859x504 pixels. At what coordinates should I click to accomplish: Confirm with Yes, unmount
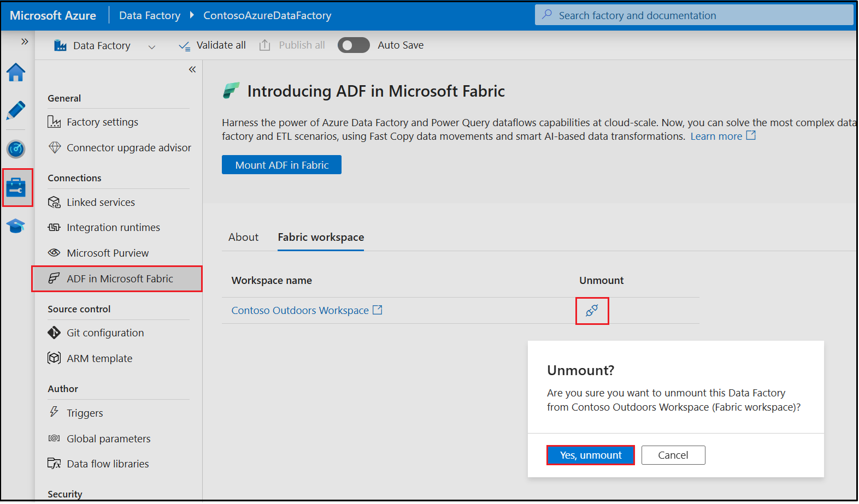[x=591, y=455]
